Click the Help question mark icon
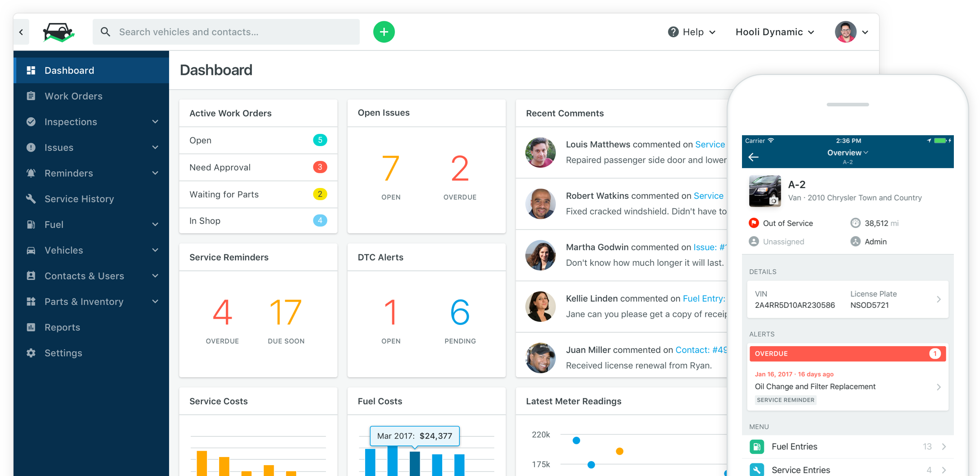Viewport: 980px width, 476px height. click(x=673, y=32)
